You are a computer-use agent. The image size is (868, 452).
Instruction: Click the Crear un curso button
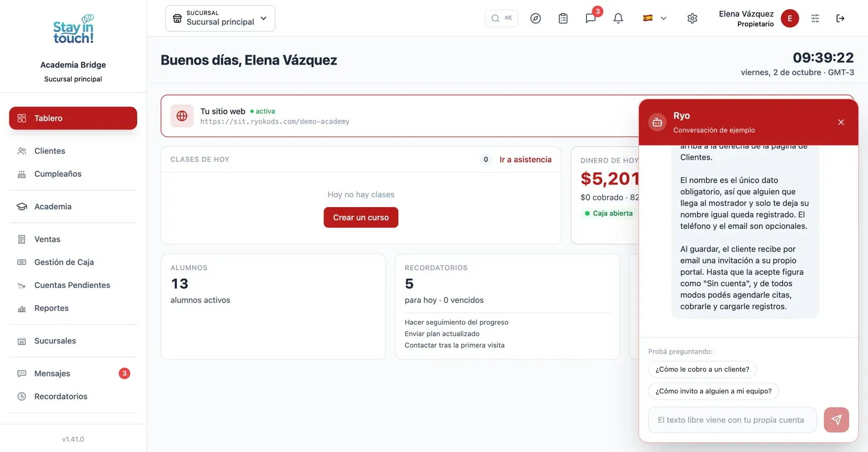coord(361,217)
